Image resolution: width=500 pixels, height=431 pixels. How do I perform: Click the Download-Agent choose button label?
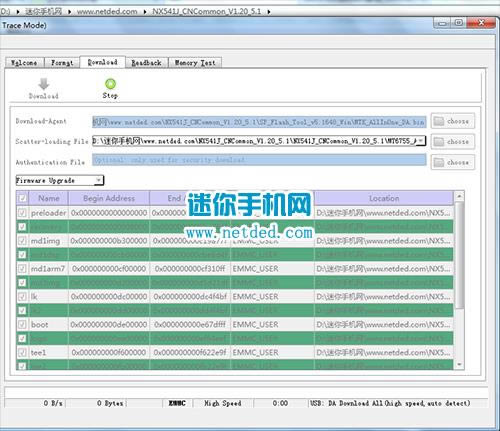point(458,121)
